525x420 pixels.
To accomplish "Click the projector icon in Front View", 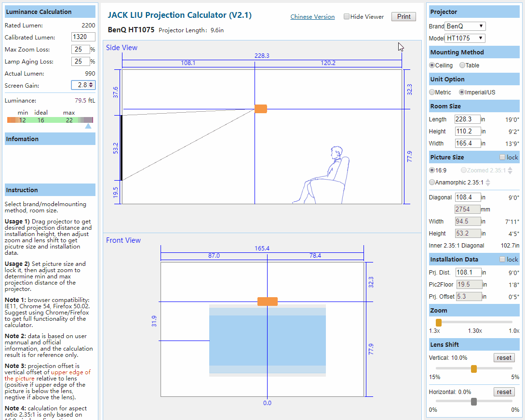I will tap(267, 302).
